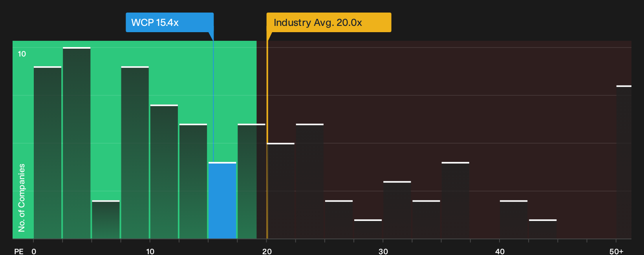This screenshot has height=255, width=644.
Task: Select the first bar at PE 0
Action: click(x=48, y=153)
